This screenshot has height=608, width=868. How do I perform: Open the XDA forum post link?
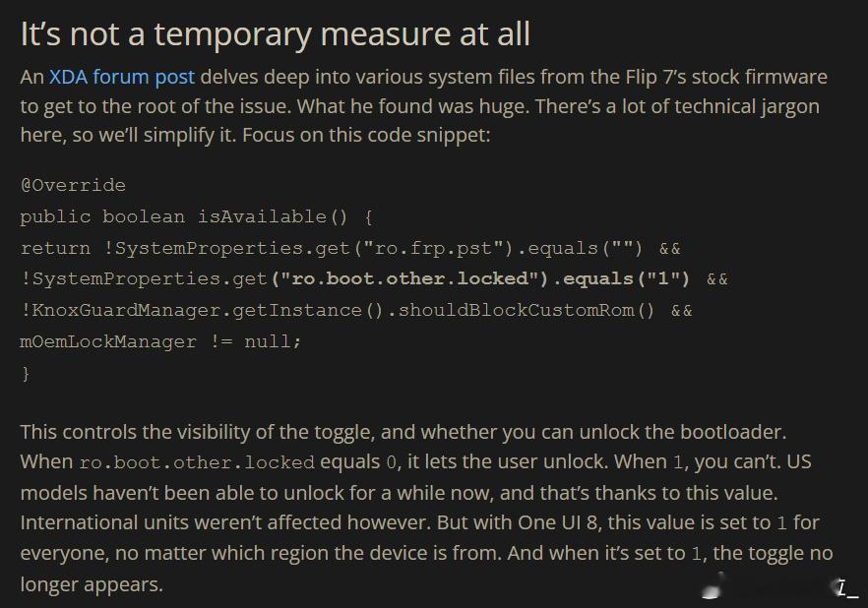(122, 77)
